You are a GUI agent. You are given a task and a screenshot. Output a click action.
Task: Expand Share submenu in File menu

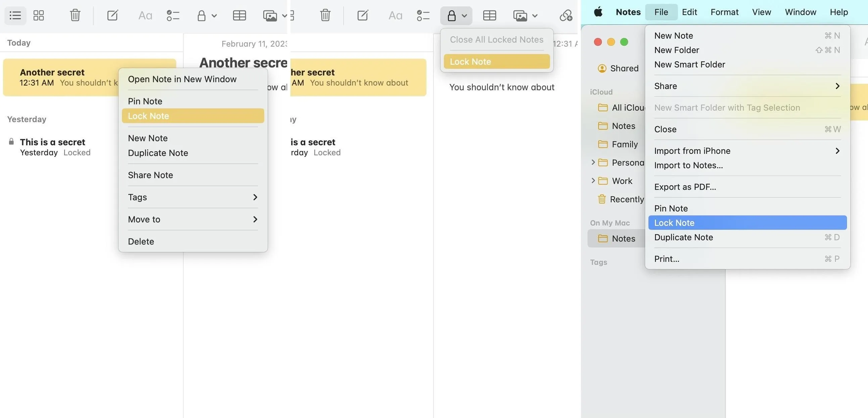(747, 86)
